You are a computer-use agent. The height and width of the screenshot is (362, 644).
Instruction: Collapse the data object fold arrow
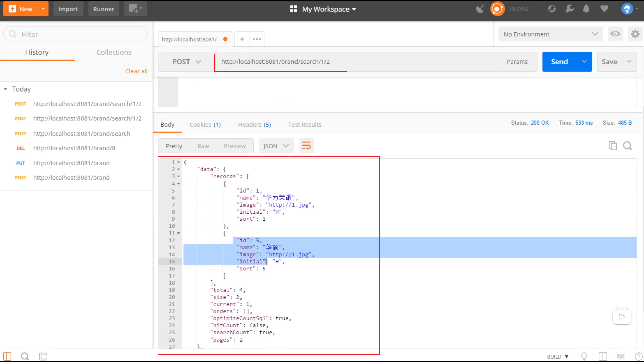click(x=179, y=169)
